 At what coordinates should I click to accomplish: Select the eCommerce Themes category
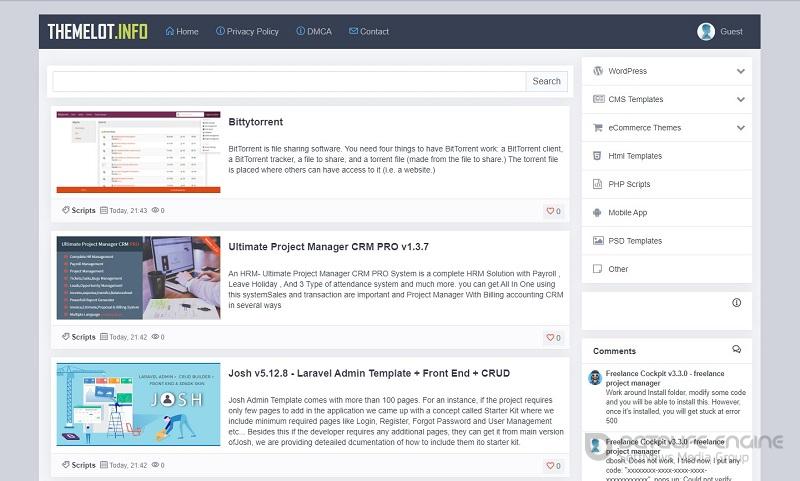(644, 128)
